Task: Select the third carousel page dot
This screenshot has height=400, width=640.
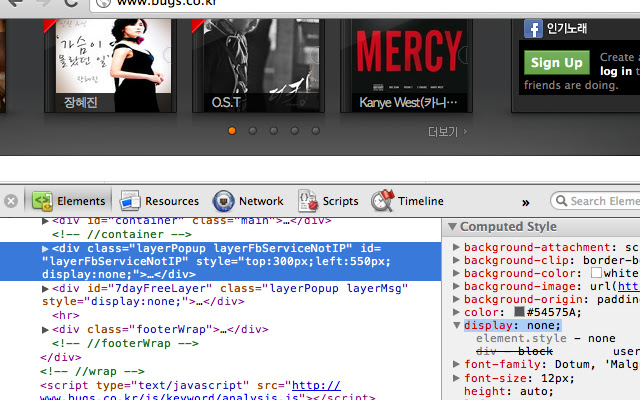Action: point(273,131)
